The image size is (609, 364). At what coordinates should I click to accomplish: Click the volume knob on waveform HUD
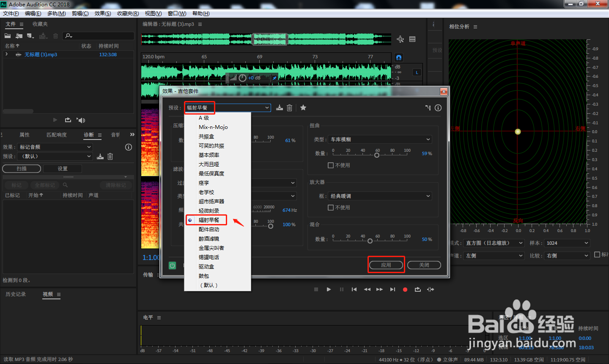(242, 78)
